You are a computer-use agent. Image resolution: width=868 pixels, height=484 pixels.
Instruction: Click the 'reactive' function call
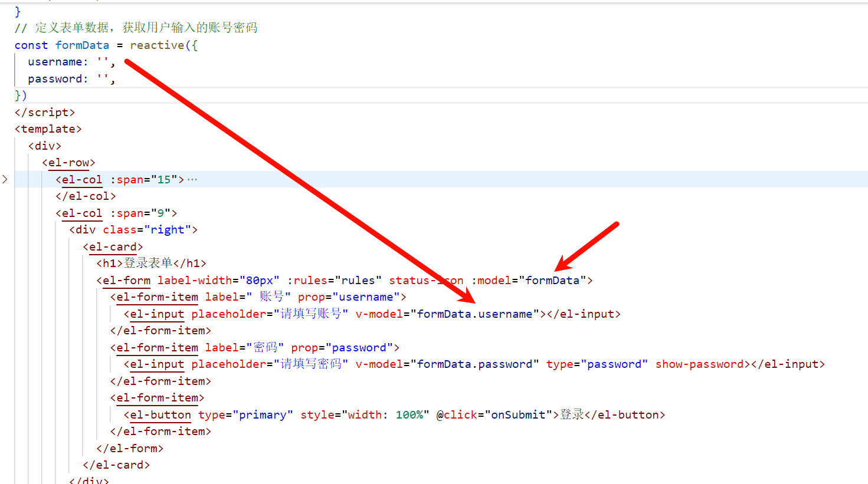157,45
